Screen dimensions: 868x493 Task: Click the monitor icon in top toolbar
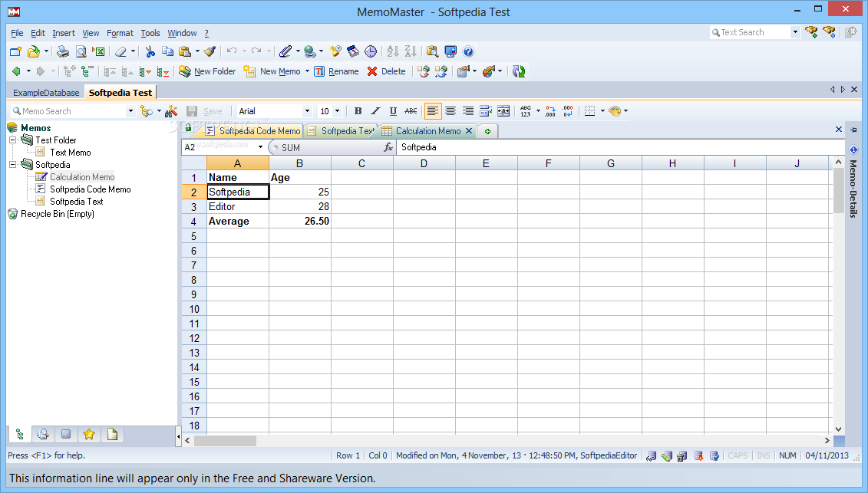[x=451, y=51]
